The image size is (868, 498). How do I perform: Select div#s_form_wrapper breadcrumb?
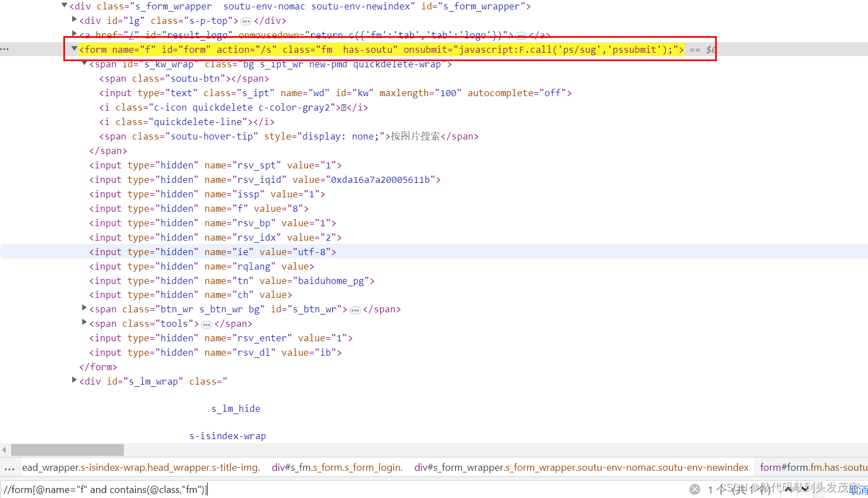[581, 467]
